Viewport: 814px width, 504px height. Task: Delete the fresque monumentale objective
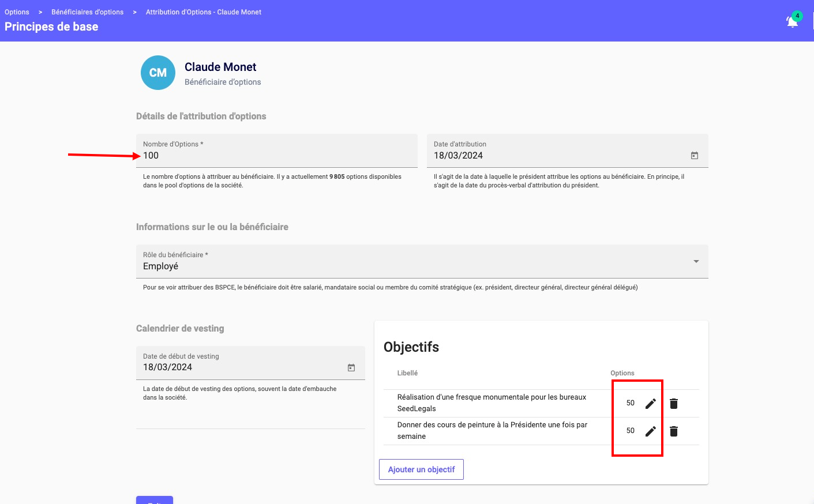[x=673, y=404]
